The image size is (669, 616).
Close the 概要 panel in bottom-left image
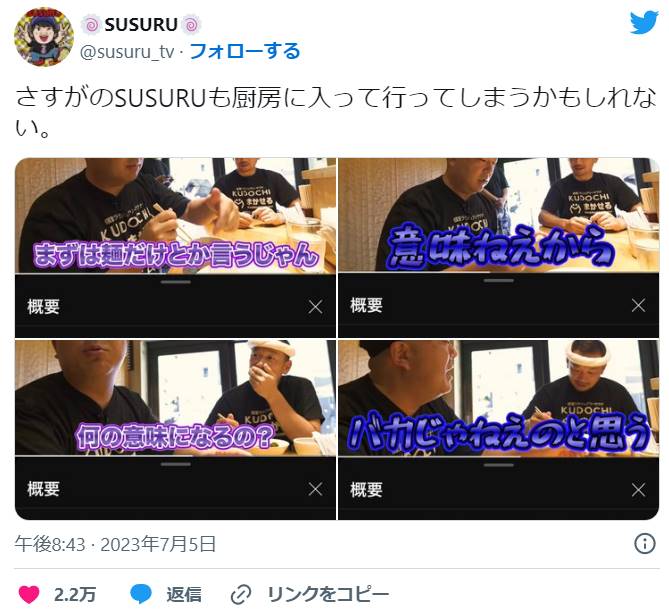pos(315,489)
